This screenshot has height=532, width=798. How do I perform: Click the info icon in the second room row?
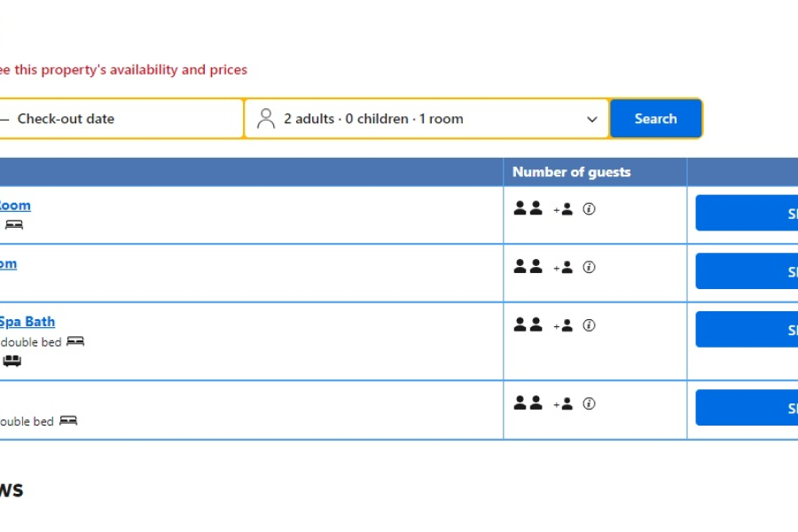click(589, 267)
